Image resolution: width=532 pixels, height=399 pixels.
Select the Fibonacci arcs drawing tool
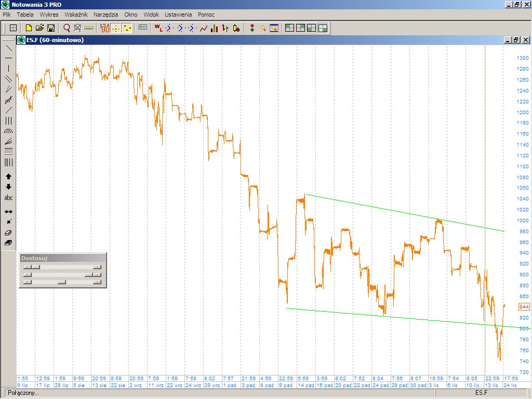pos(8,131)
